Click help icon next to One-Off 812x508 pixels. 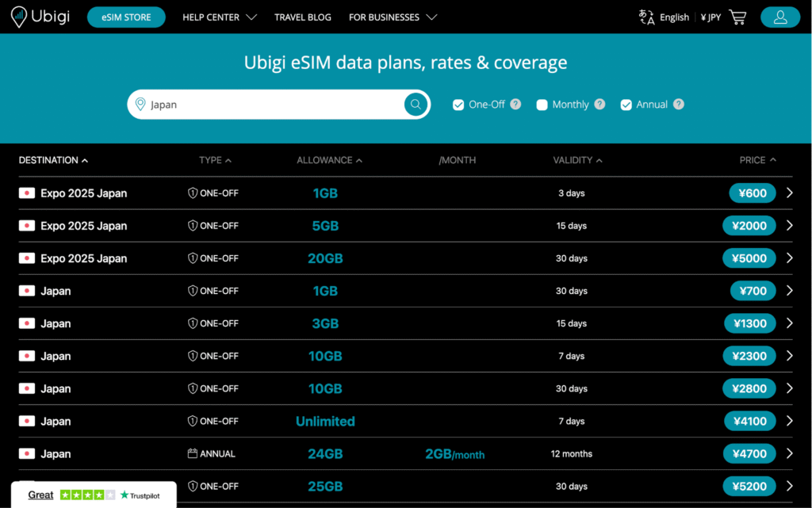[515, 105]
